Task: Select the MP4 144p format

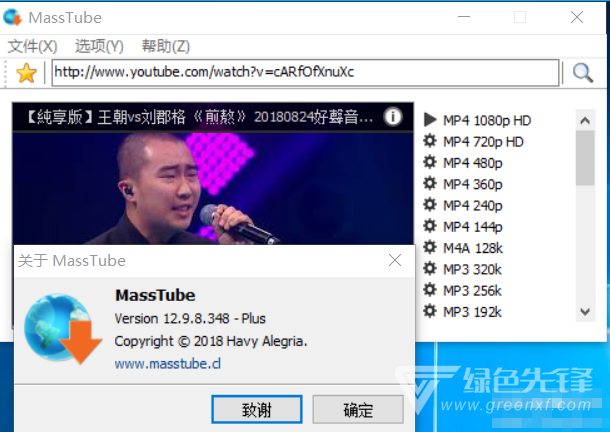Action: [x=473, y=227]
